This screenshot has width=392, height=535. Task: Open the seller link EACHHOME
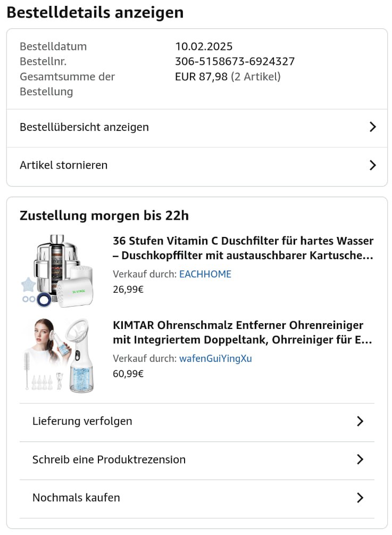click(x=205, y=274)
